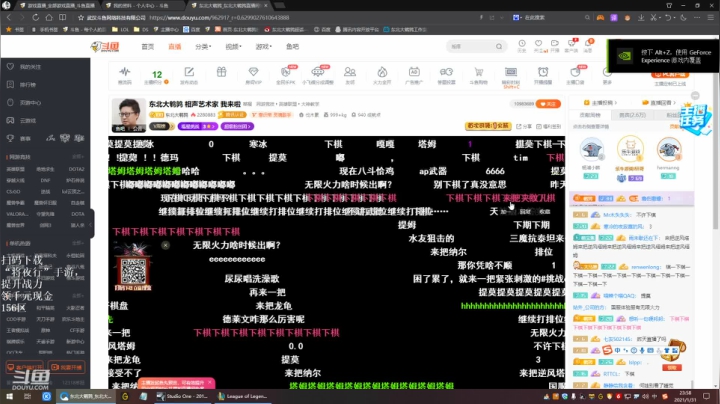Open Studio One from the taskbar
This screenshot has width=720, height=404.
183,396
